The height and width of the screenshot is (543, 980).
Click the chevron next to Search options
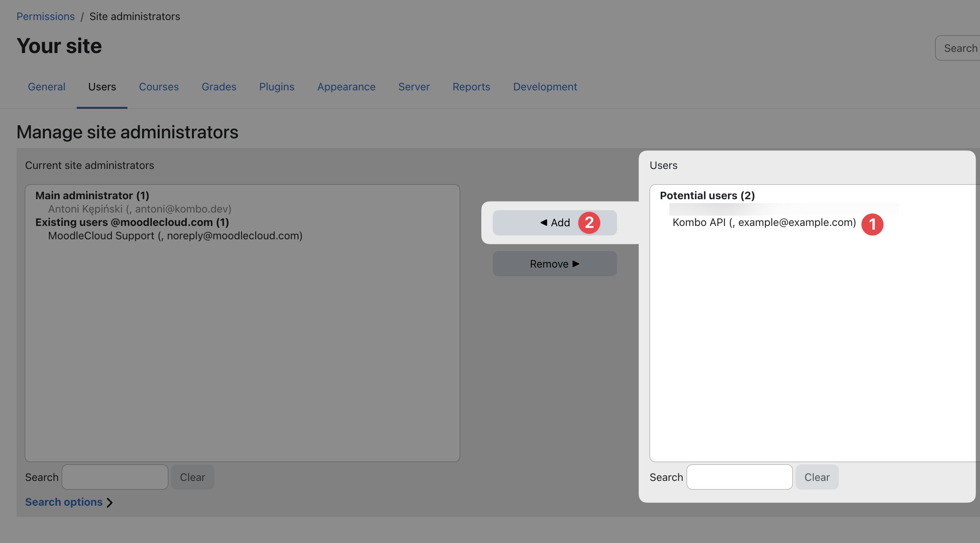click(x=110, y=503)
